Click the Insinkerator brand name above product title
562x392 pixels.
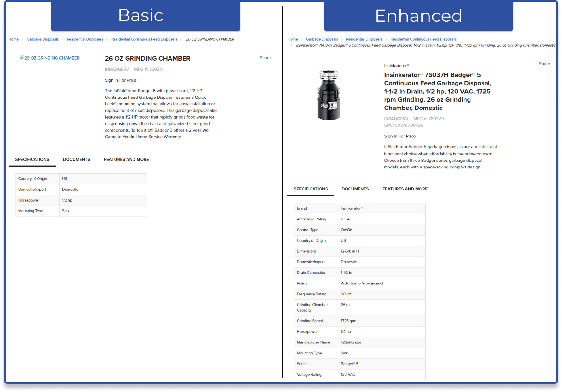pos(396,66)
